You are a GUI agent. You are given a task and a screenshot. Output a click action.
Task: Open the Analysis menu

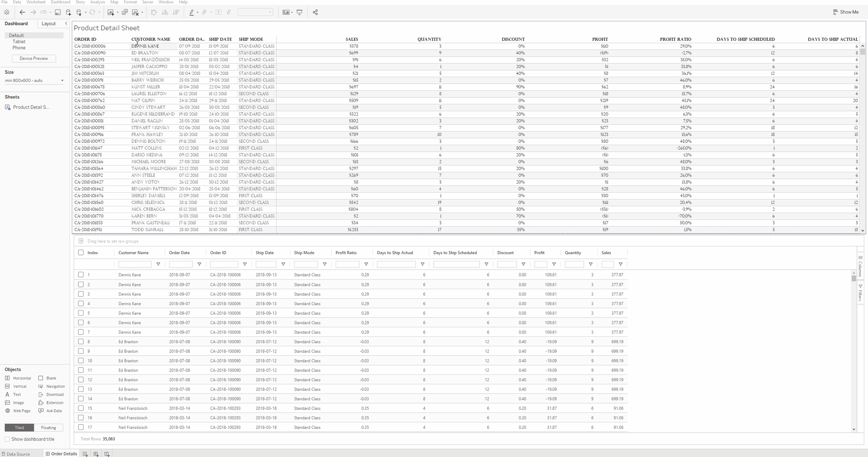[98, 2]
